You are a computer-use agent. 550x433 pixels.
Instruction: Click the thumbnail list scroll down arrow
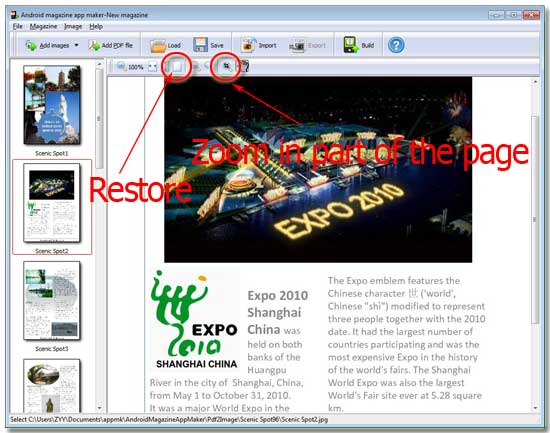click(x=99, y=408)
